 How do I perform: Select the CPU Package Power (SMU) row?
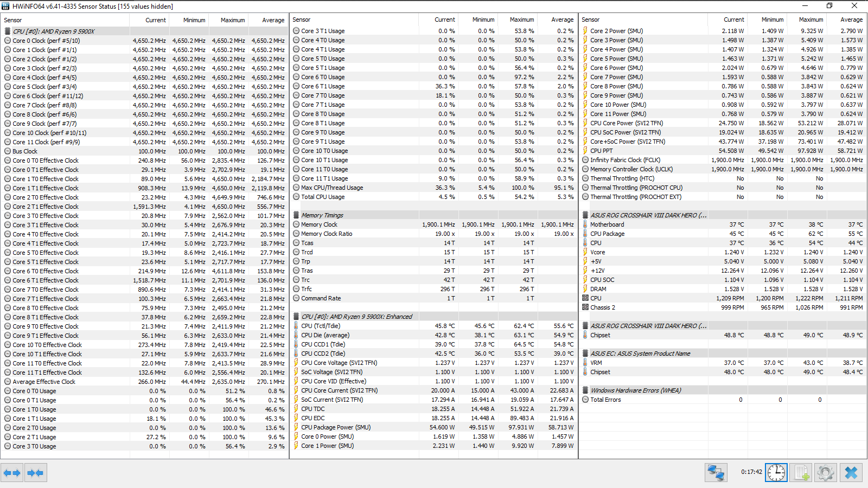433,427
